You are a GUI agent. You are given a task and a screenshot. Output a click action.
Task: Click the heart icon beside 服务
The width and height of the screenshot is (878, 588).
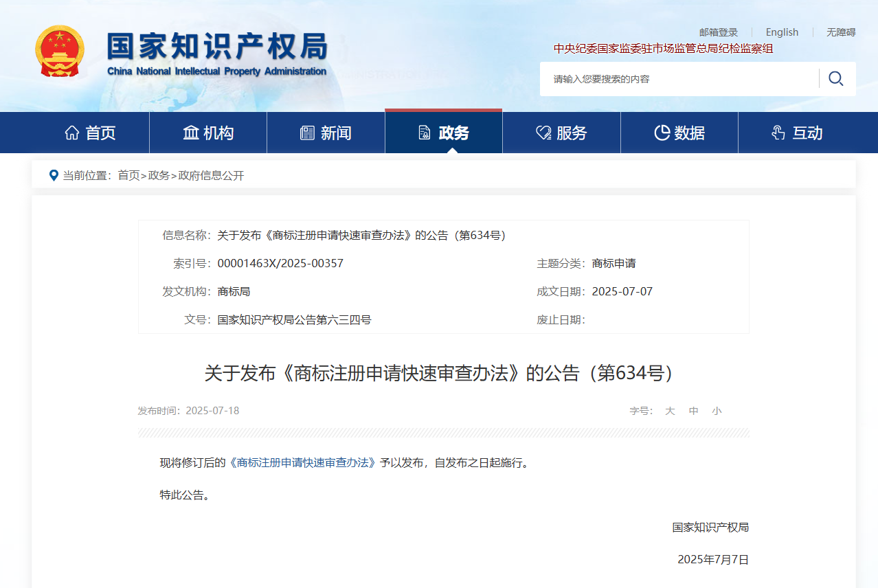543,133
